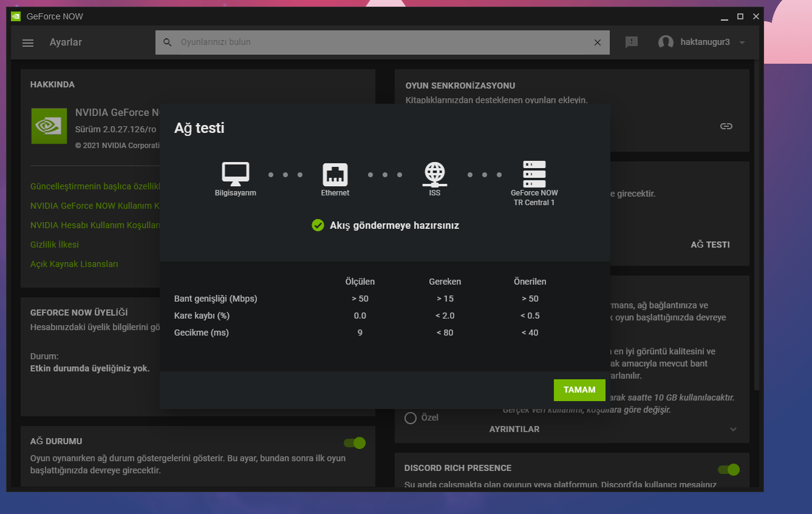Open NVIDIA Hesabı Kullanım Koşulları link
Viewport: 812px width, 514px height.
click(95, 225)
